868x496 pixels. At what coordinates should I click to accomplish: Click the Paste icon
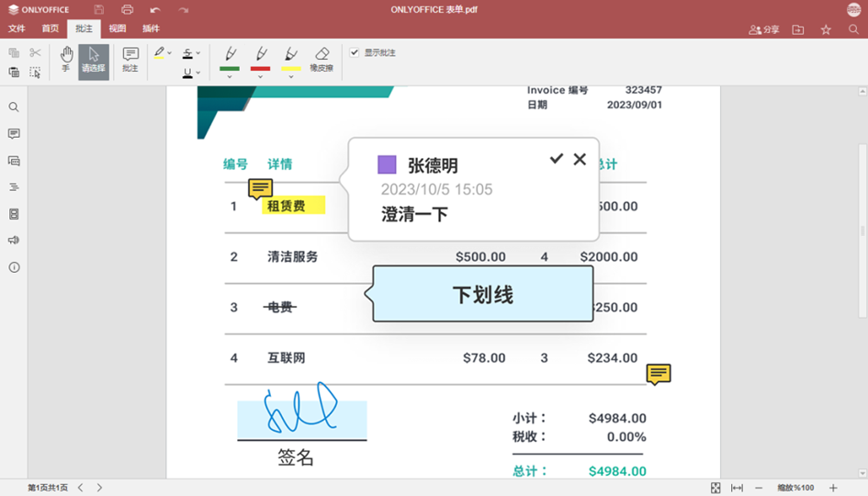pyautogui.click(x=14, y=72)
